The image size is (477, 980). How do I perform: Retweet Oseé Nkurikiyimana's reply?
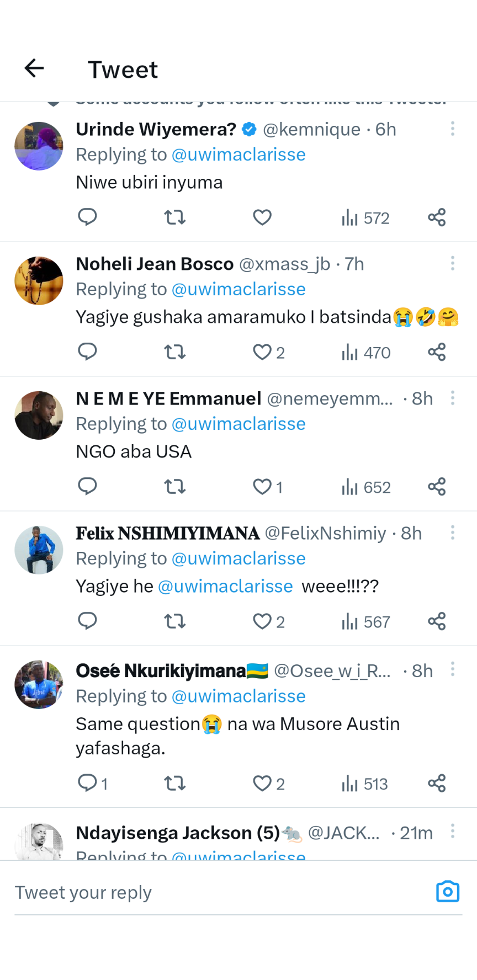click(175, 783)
